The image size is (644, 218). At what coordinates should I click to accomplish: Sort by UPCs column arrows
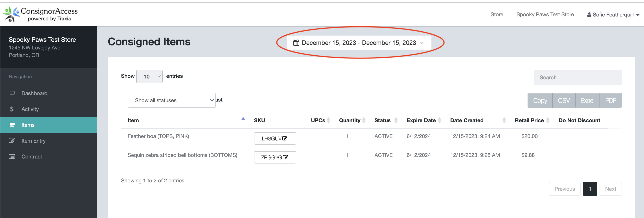(x=329, y=120)
